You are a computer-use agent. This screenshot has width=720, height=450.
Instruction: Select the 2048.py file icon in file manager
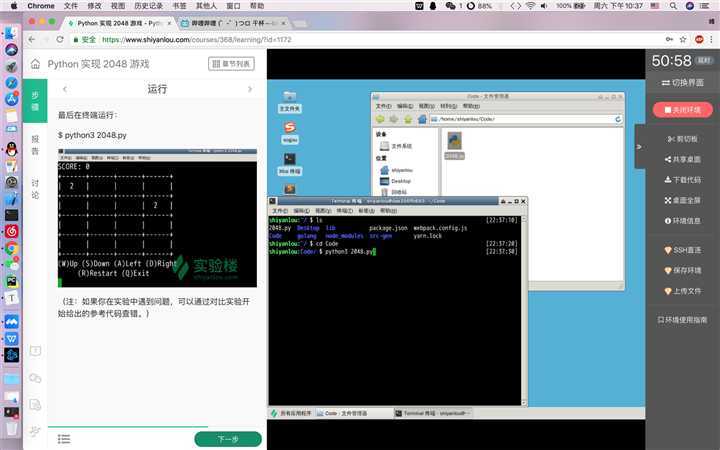point(455,145)
